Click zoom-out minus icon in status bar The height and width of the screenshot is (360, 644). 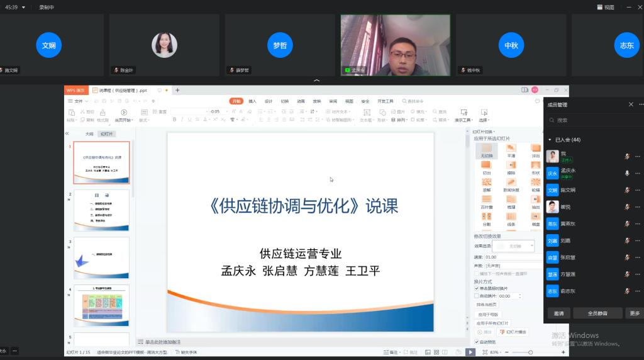tap(507, 352)
